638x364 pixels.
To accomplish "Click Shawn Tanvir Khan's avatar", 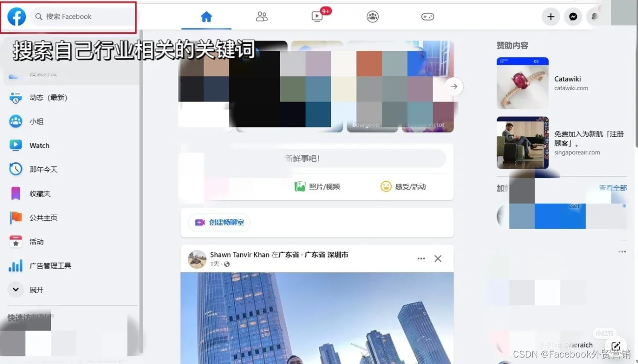I will pyautogui.click(x=197, y=259).
